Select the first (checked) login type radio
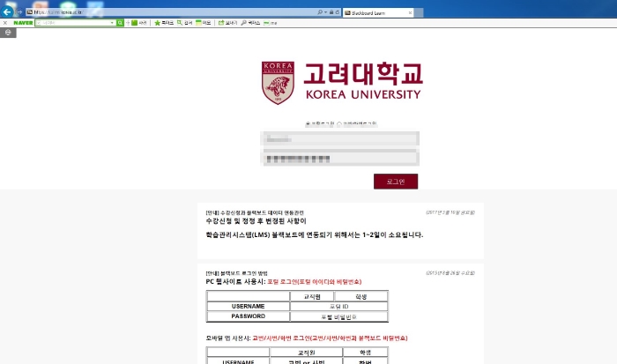The height and width of the screenshot is (364, 617). [308, 123]
